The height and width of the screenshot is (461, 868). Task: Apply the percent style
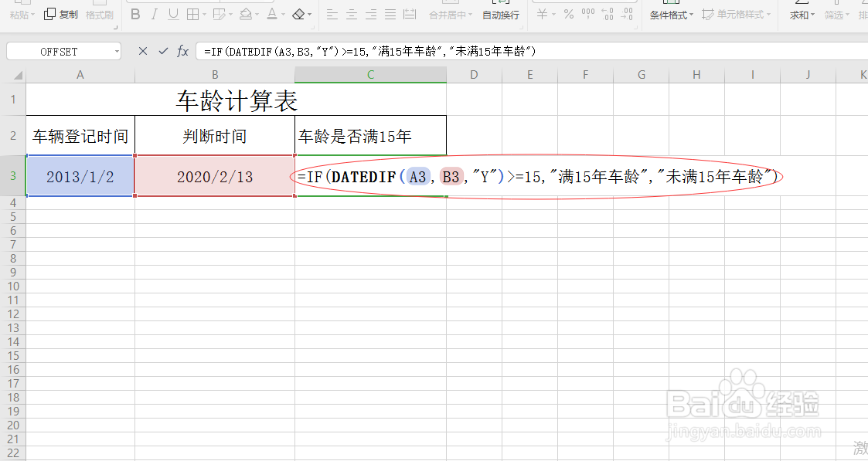tap(569, 15)
